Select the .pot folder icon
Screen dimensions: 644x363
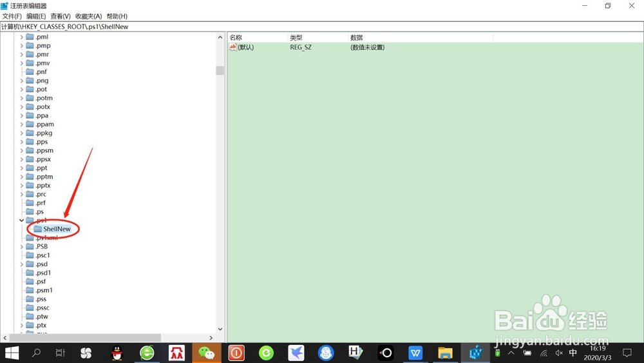point(30,89)
